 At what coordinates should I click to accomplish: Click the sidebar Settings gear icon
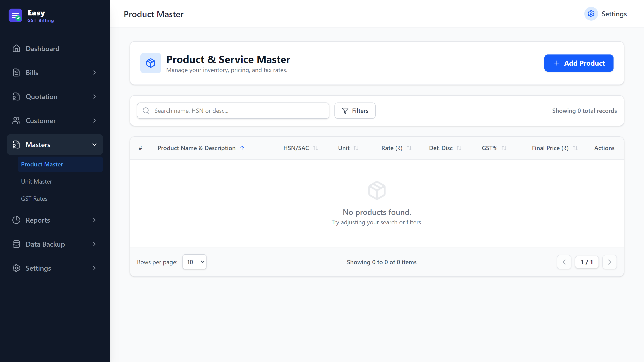coord(16,268)
